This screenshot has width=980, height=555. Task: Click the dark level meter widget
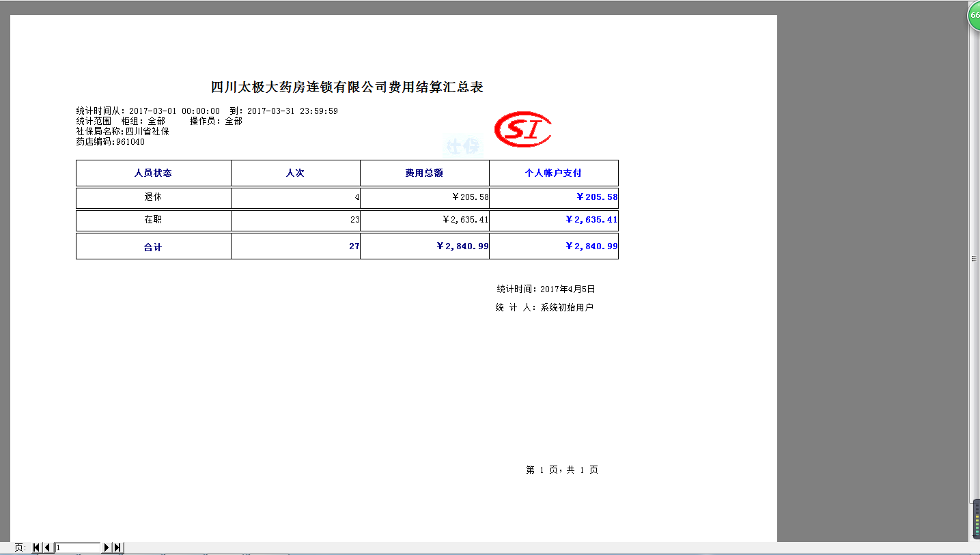[975, 520]
